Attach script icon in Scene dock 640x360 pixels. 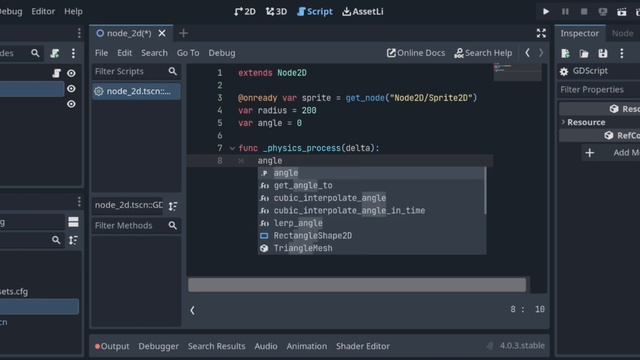point(55,53)
